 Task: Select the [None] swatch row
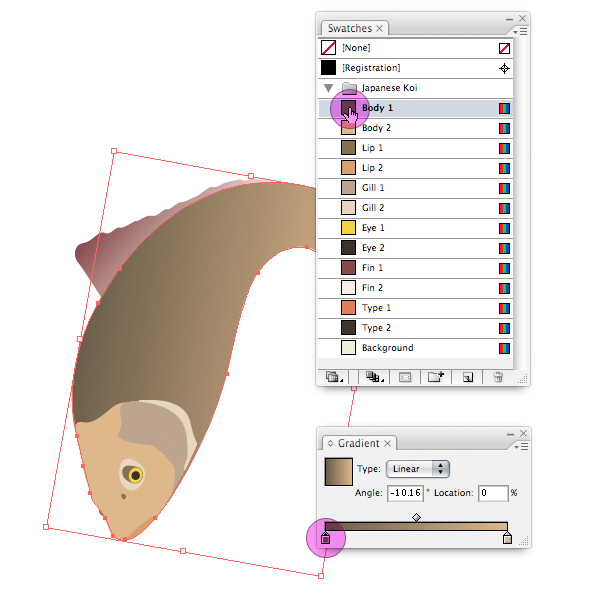coord(415,48)
